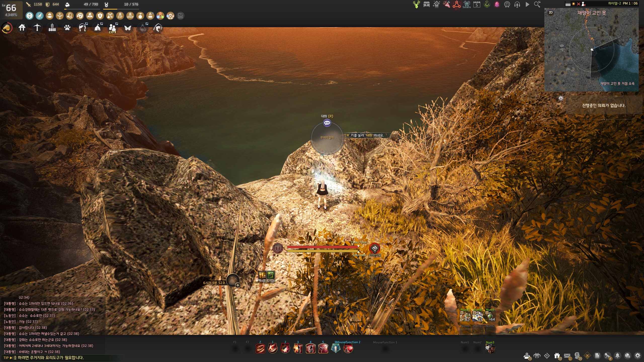Click the 5시간 green buff icon
The width and height of the screenshot is (644, 362).
pyautogui.click(x=270, y=275)
